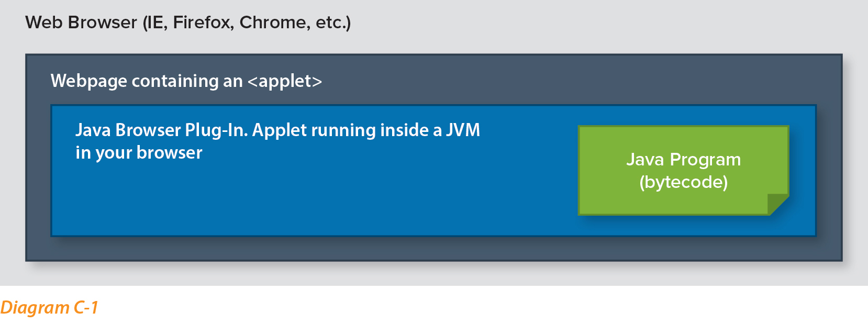Click the Webpage containing an applet label

(186, 81)
